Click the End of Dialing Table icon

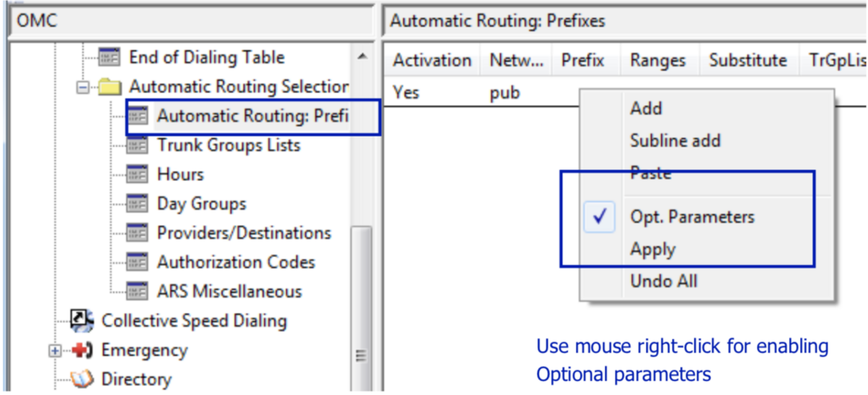point(109,56)
